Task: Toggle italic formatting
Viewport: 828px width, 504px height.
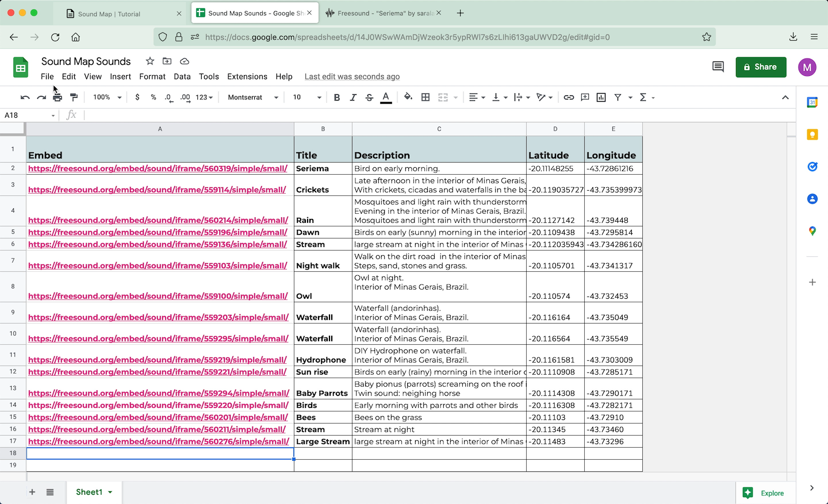Action: [353, 98]
